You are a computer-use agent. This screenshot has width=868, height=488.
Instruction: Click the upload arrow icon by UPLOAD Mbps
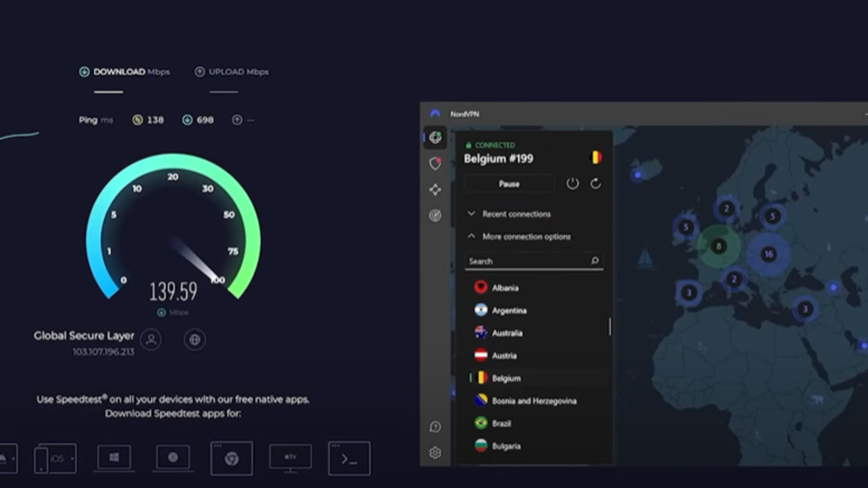click(199, 72)
